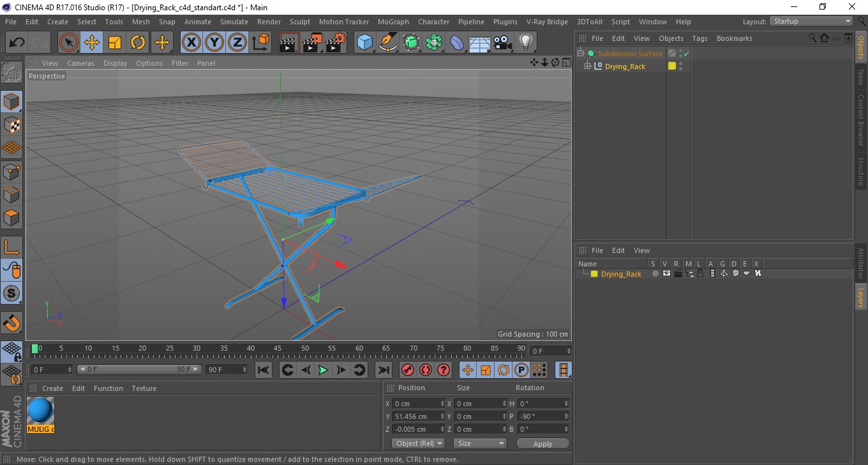This screenshot has width=868, height=465.
Task: Expand the Drying_Rack object tree node
Action: pyautogui.click(x=587, y=66)
